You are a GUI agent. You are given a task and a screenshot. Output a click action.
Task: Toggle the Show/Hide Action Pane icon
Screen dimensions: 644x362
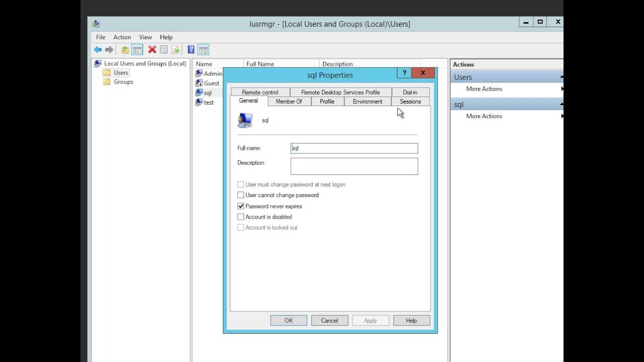click(x=203, y=50)
